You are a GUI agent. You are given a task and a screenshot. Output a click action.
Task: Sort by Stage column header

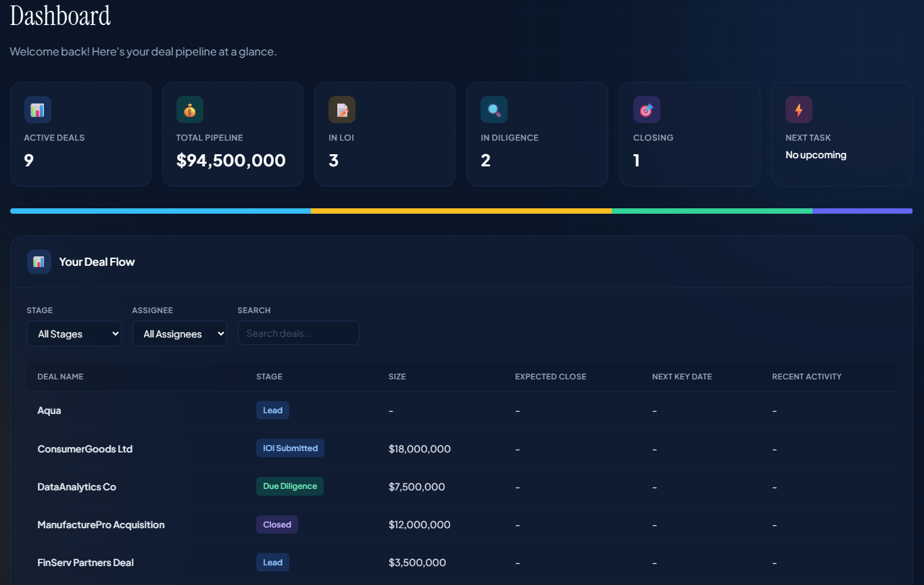click(x=269, y=377)
